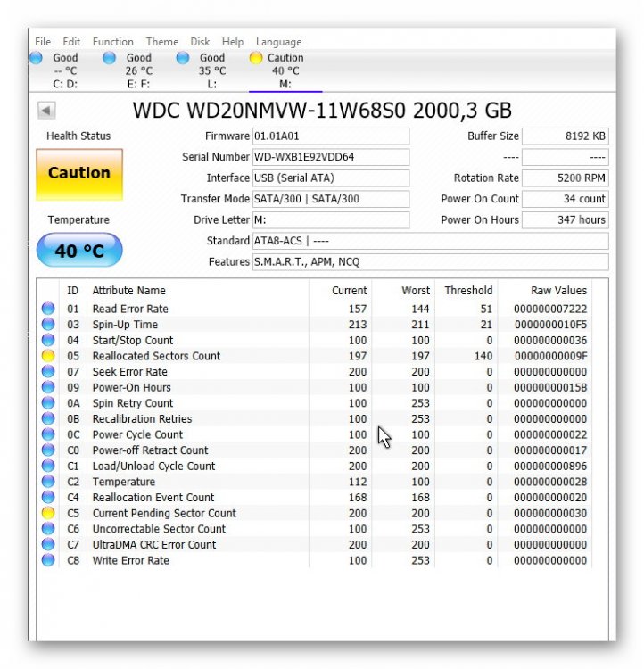Open the Help menu
This screenshot has width=644, height=669.
pos(233,42)
